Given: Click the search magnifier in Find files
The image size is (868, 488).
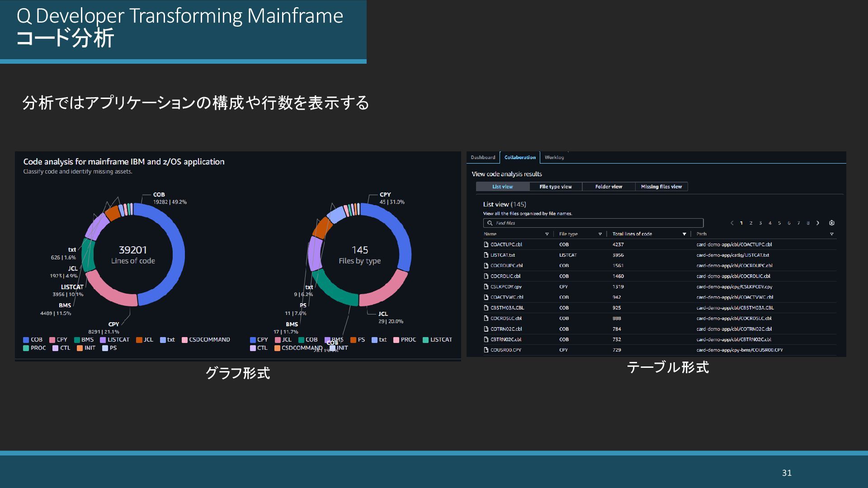Looking at the screenshot, I should click(490, 223).
